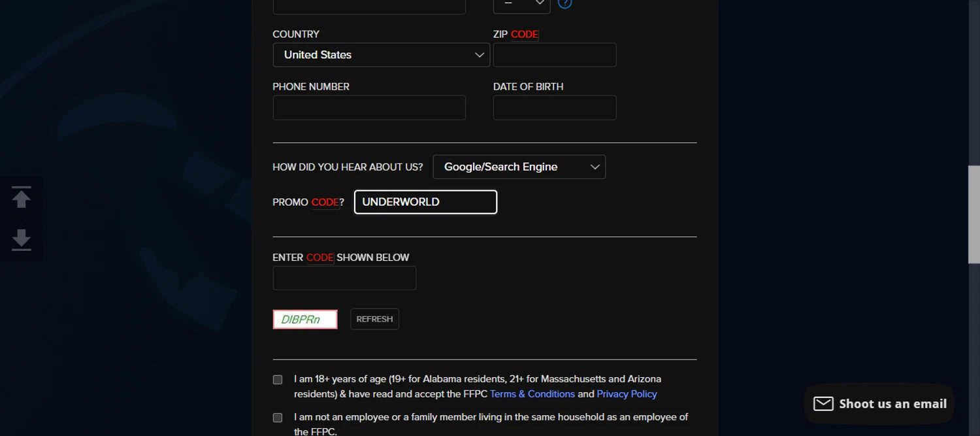Open the How did you hear about us dropdown
The image size is (980, 436).
coord(519,167)
